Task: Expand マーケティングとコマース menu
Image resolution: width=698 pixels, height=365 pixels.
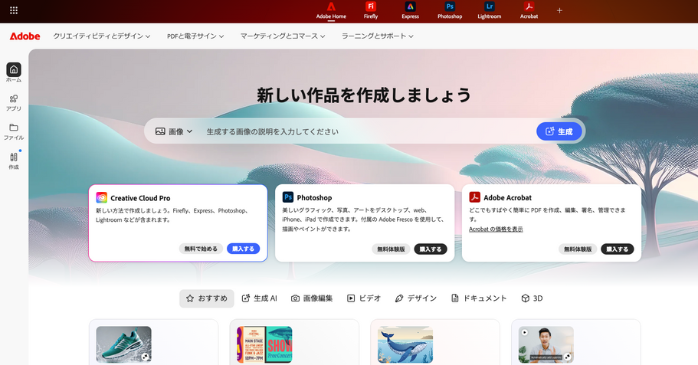Action: tap(283, 36)
